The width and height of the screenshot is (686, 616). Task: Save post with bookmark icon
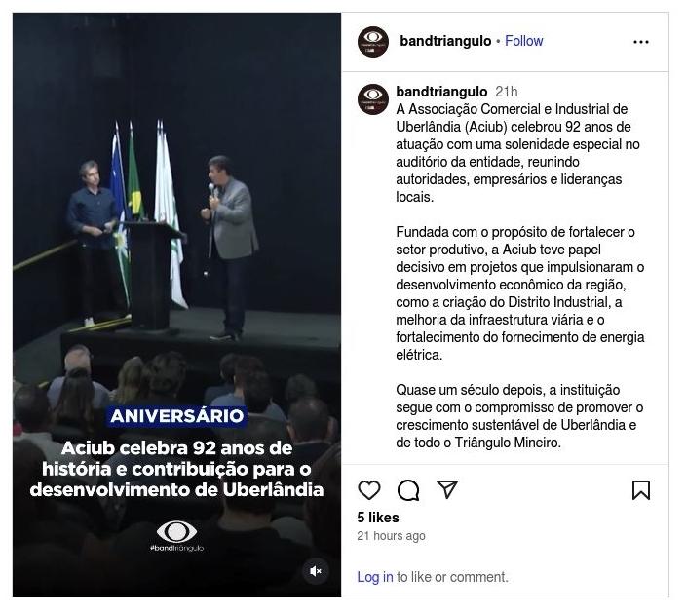click(x=640, y=489)
